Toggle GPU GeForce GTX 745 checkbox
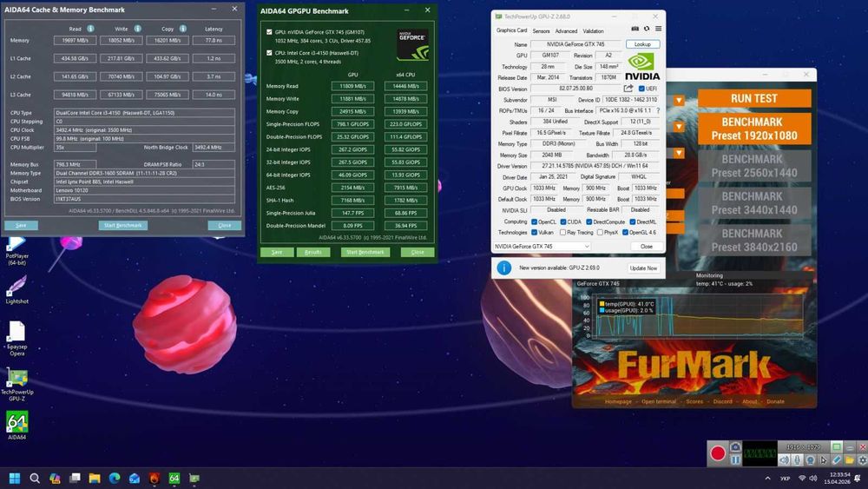The width and height of the screenshot is (868, 489). pyautogui.click(x=269, y=32)
